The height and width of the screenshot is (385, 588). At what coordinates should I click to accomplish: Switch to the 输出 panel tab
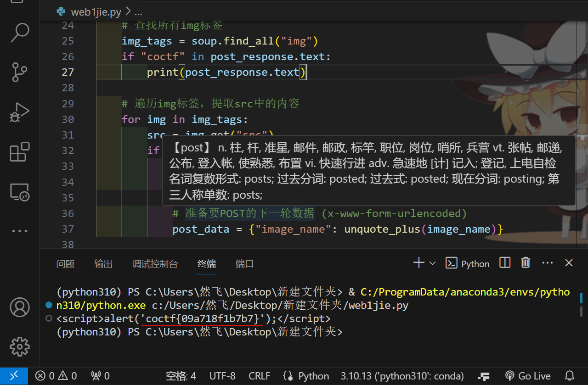(x=103, y=264)
